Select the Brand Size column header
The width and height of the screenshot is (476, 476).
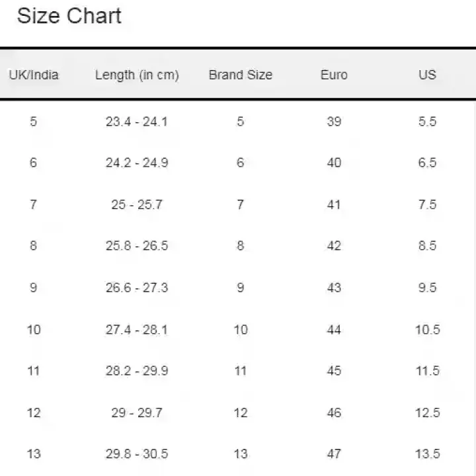[240, 75]
